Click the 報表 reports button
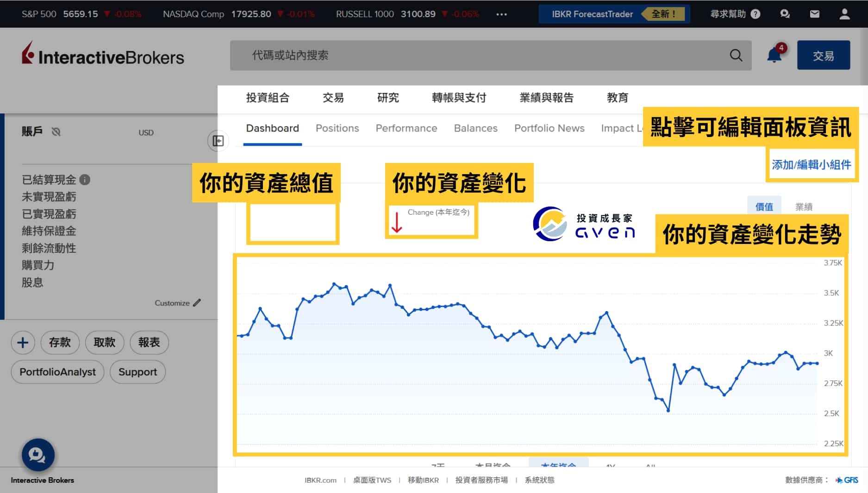This screenshot has height=493, width=868. coord(149,343)
